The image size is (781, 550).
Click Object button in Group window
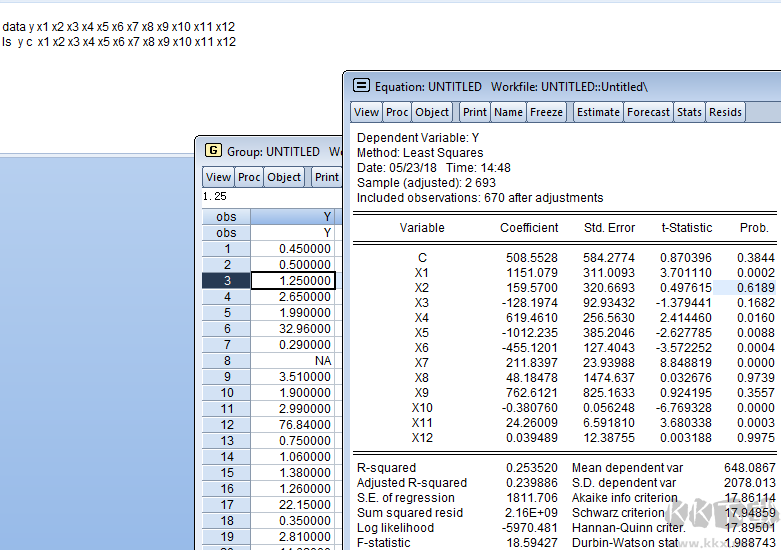pyautogui.click(x=284, y=177)
